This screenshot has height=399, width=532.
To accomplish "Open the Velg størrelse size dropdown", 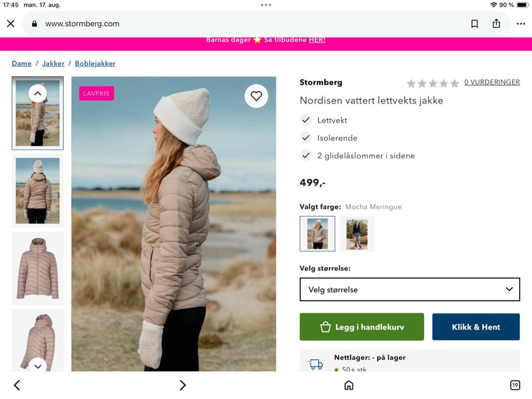I will click(x=410, y=289).
